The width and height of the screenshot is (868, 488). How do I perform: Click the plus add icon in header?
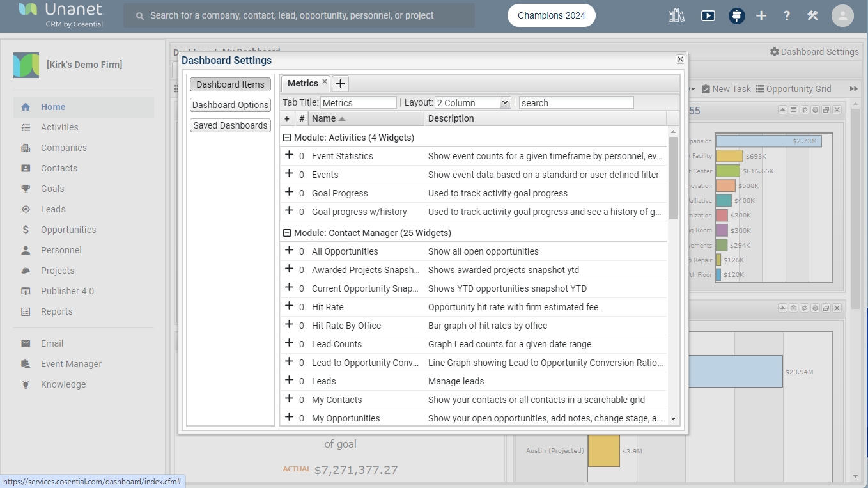(x=761, y=15)
